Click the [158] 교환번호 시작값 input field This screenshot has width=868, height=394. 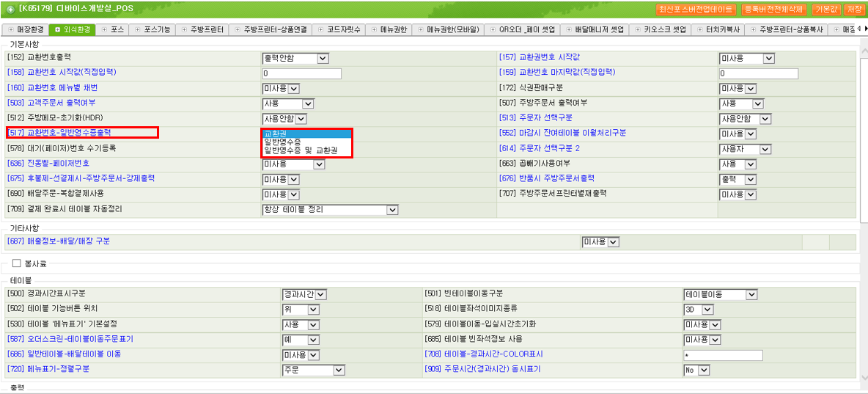pyautogui.click(x=301, y=73)
